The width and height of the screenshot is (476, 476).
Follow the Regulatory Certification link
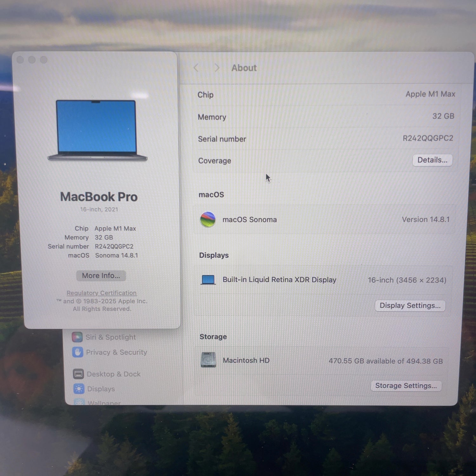(102, 293)
